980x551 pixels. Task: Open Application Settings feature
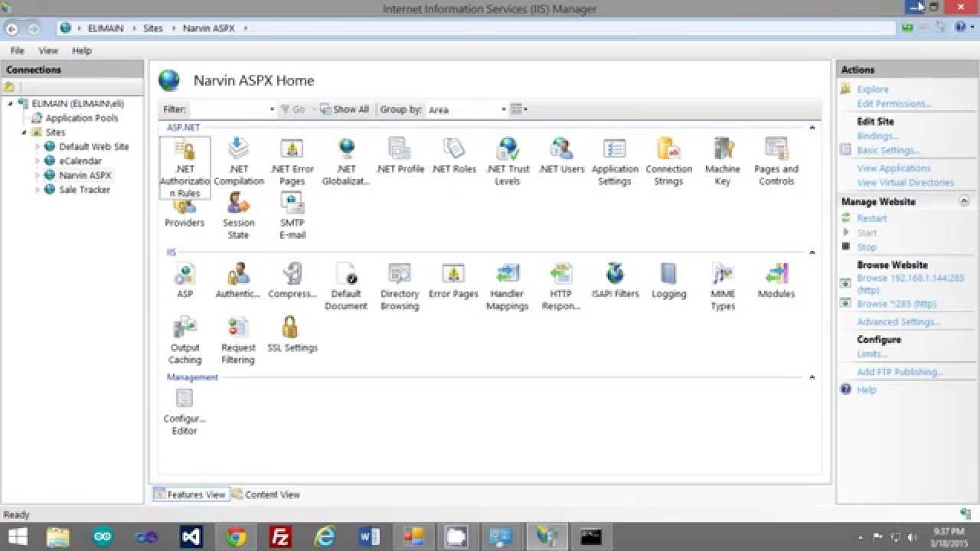615,162
